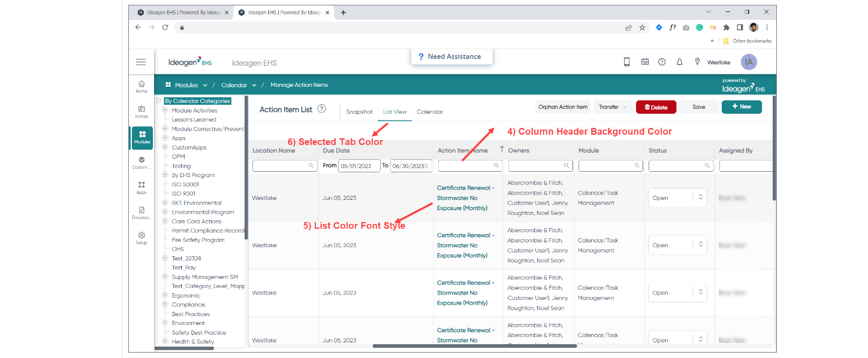The width and height of the screenshot is (868, 358).
Task: Click the Status column header
Action: [x=658, y=150]
